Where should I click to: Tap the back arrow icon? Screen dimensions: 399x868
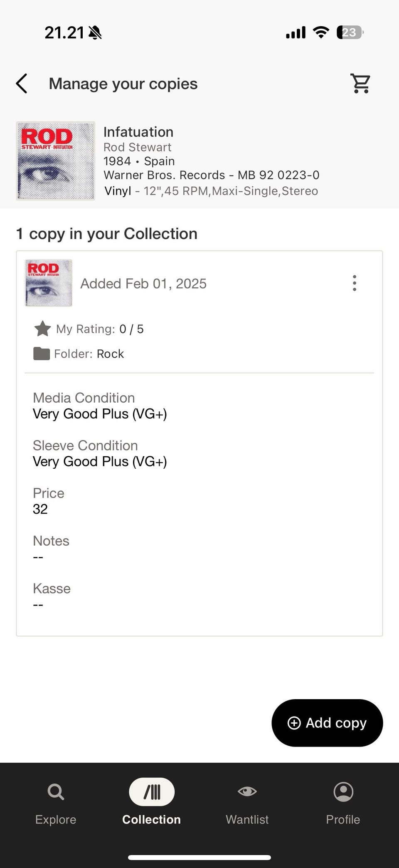point(22,84)
